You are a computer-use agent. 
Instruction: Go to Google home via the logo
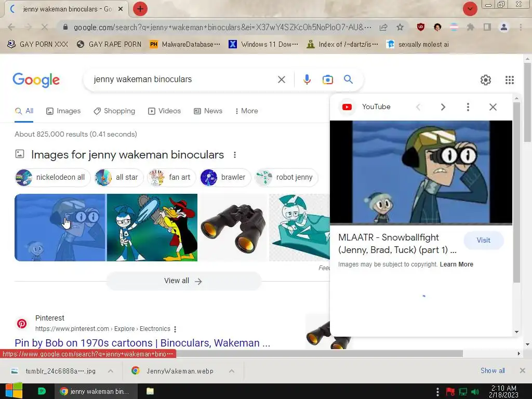pos(36,79)
